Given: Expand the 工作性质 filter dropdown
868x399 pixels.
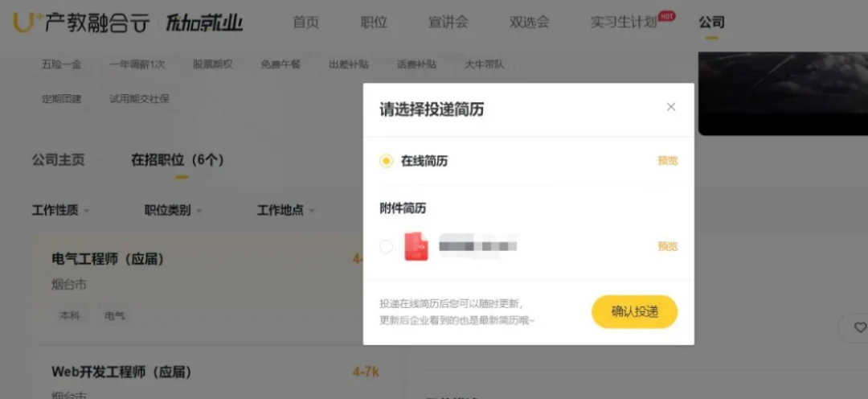Looking at the screenshot, I should 61,210.
